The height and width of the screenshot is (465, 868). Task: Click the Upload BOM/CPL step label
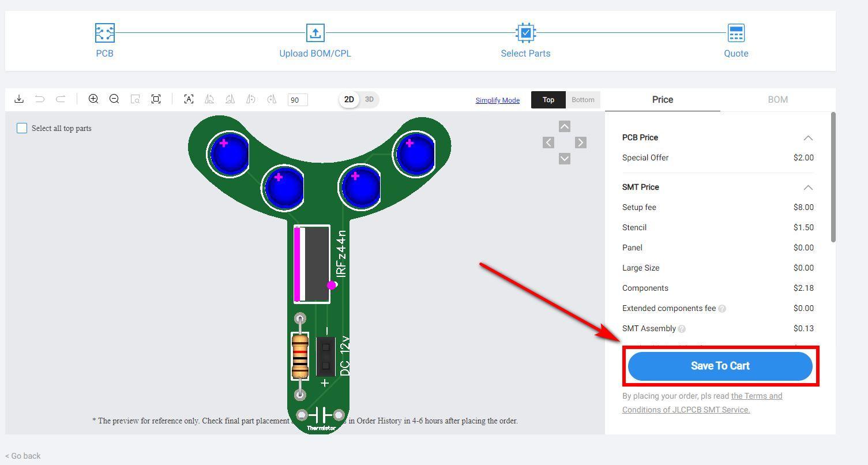(x=315, y=53)
